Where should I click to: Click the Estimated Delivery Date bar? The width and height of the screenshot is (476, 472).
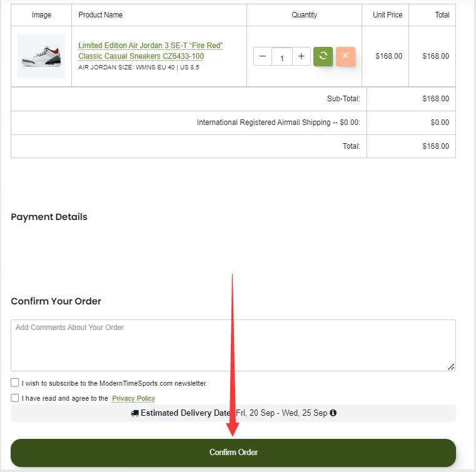tap(233, 413)
